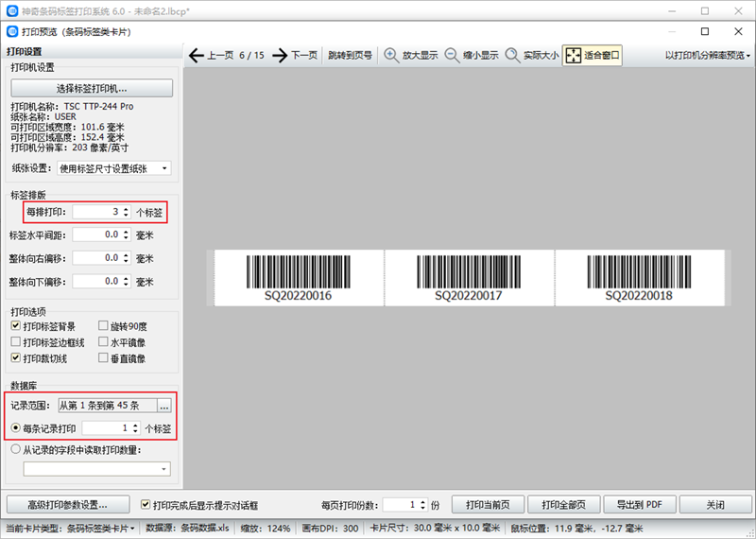Click stepper arrows for right offset (整体向右偏移)
This screenshot has width=756, height=539.
(126, 258)
